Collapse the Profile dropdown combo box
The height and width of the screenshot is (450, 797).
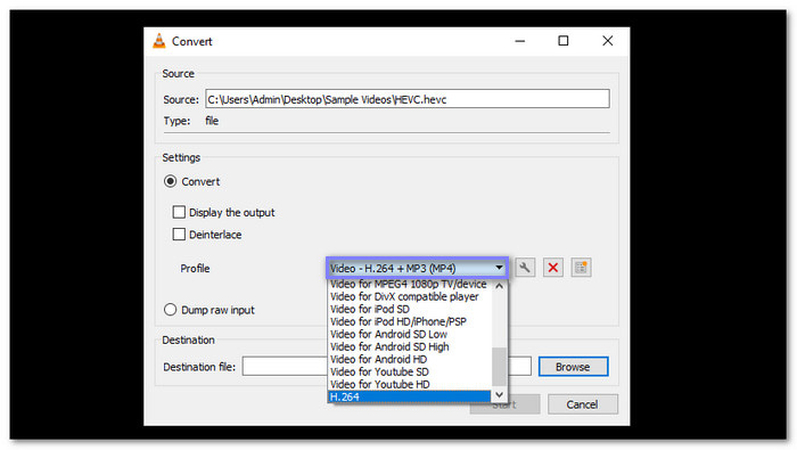click(417, 268)
